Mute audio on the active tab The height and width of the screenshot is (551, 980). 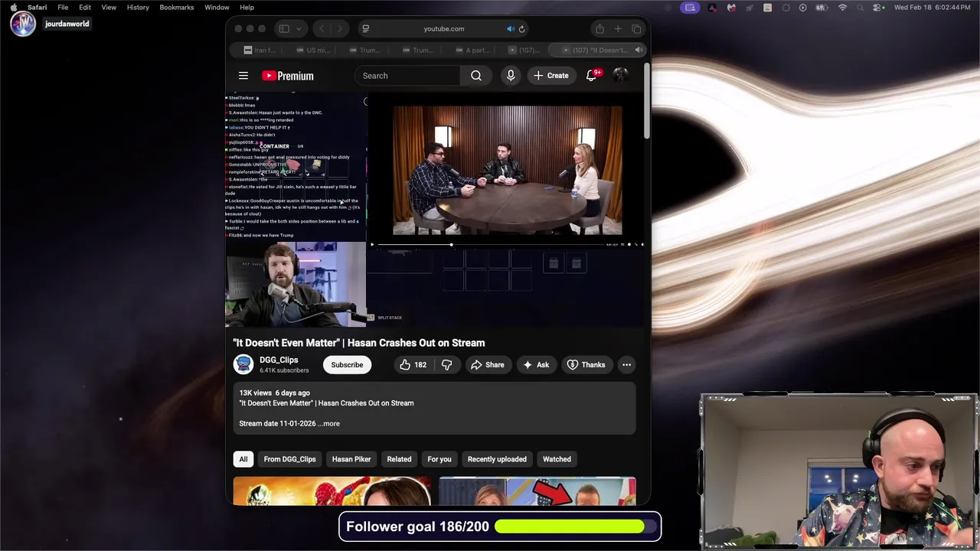(639, 50)
